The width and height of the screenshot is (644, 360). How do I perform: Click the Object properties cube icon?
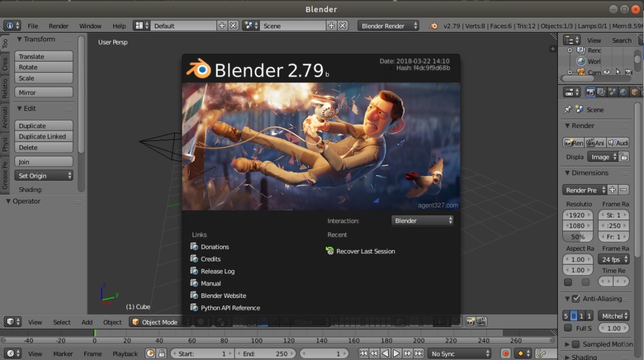click(635, 92)
